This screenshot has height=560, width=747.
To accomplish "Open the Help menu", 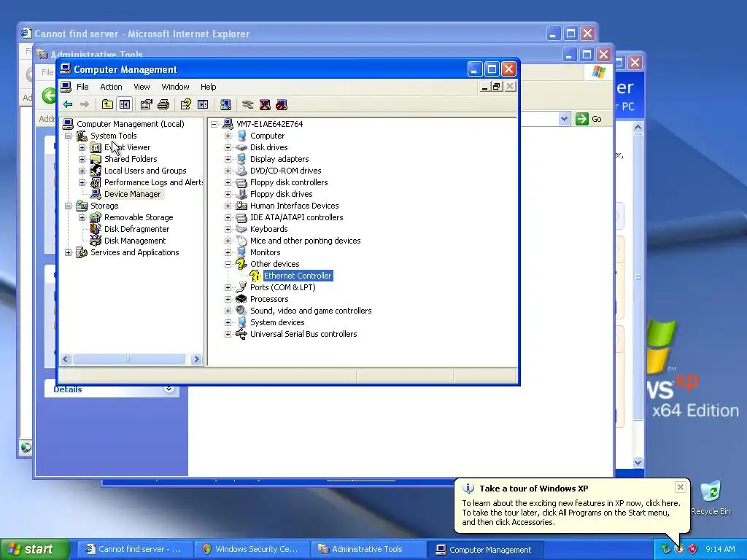I will point(208,87).
